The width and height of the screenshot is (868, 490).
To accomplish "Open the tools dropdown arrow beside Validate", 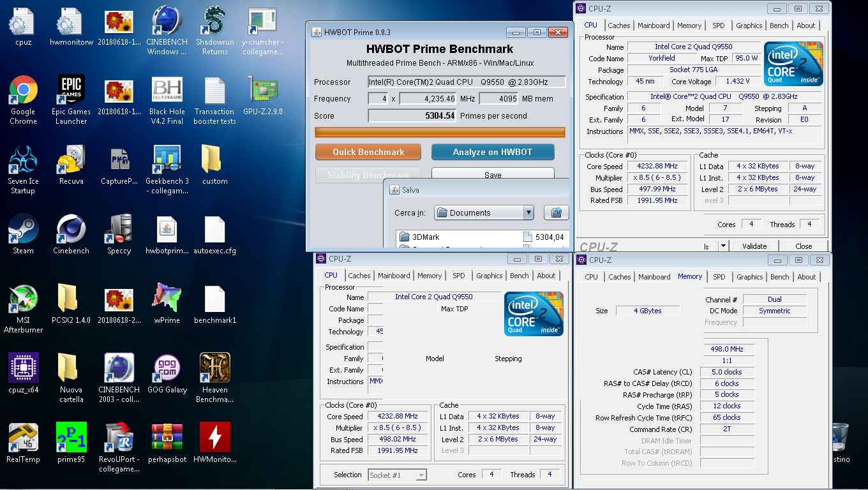I will coord(722,246).
